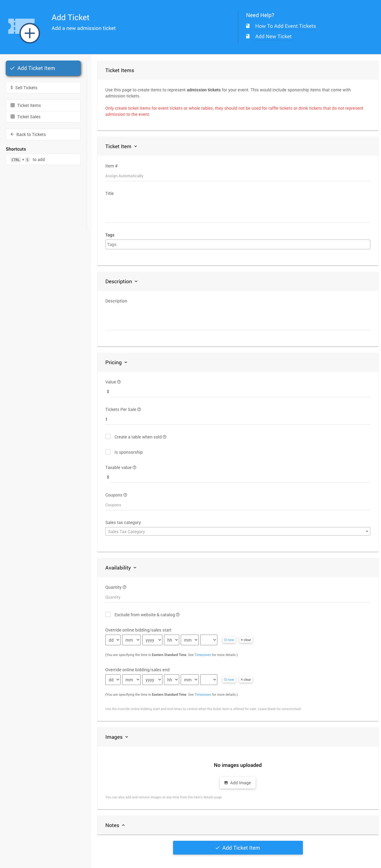This screenshot has width=381, height=868.
Task: Click the help icon next to Tickets Per Sale
Action: (x=139, y=409)
